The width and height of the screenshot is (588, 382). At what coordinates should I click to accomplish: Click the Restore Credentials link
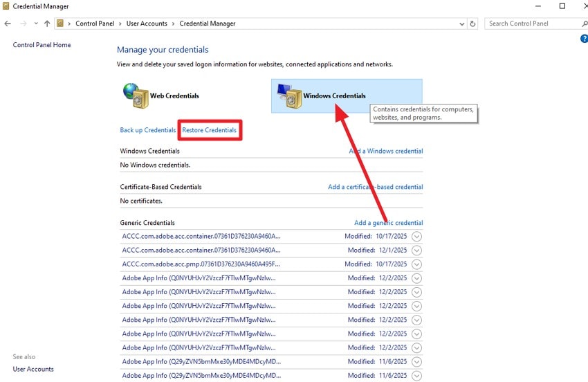pyautogui.click(x=209, y=130)
